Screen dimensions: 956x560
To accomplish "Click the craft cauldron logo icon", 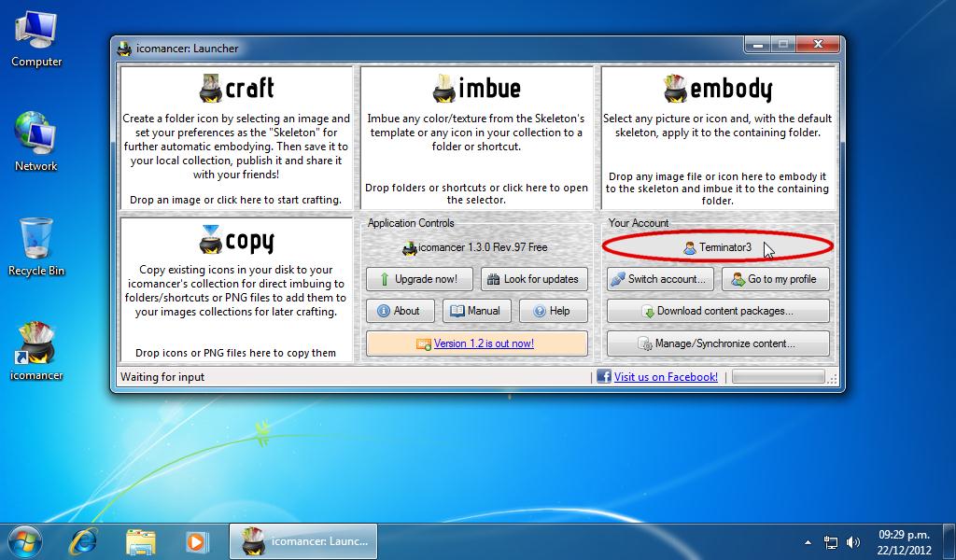I will (210, 89).
